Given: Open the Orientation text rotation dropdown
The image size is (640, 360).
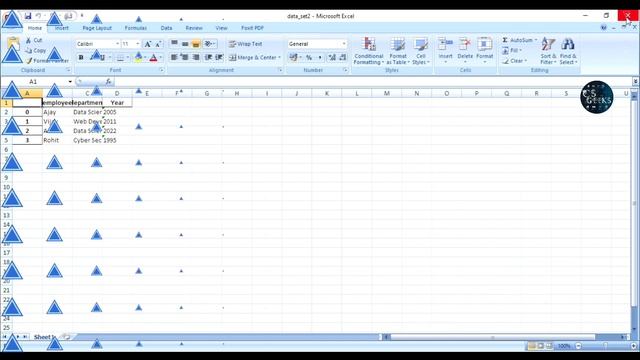Looking at the screenshot, I should 210,44.
